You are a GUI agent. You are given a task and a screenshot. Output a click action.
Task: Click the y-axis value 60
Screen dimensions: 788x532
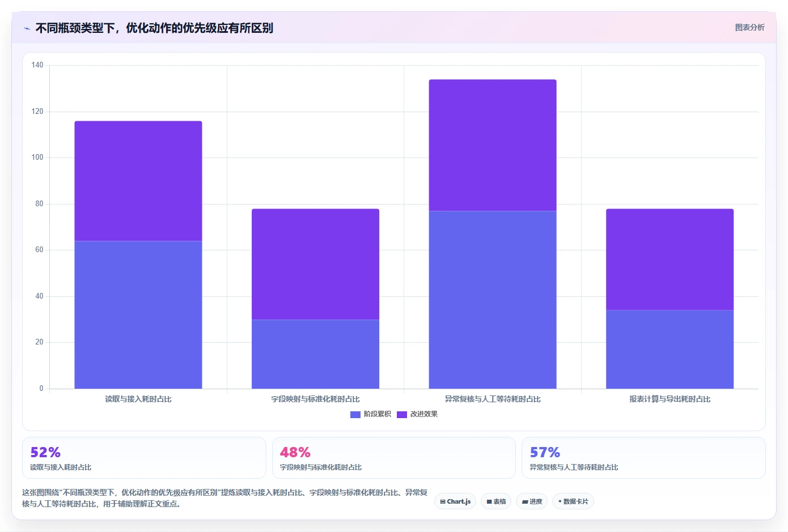pyautogui.click(x=39, y=250)
